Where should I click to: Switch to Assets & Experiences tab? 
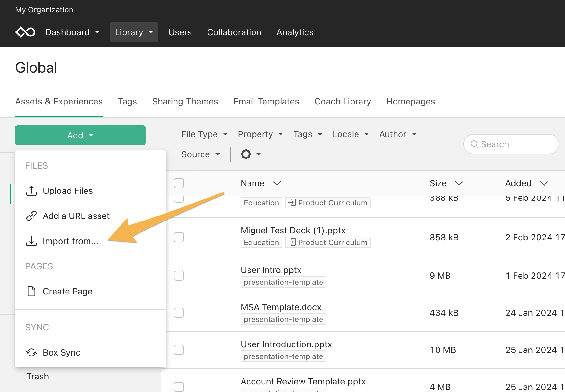click(59, 101)
